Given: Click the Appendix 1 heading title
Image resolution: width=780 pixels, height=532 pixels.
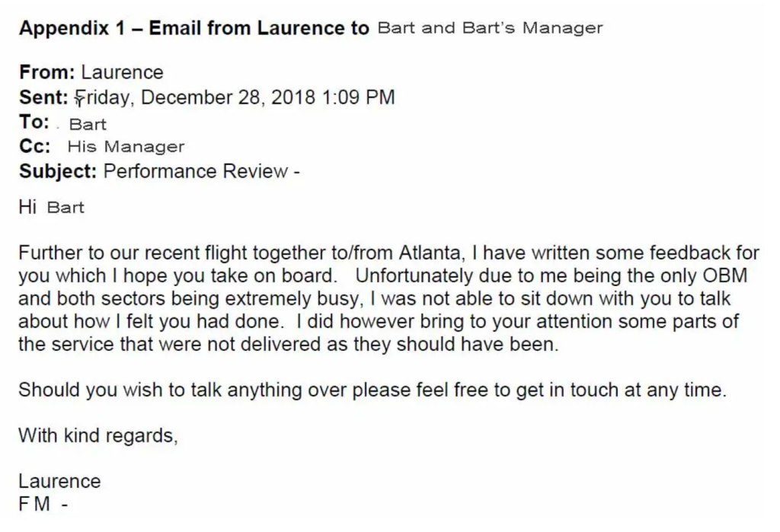Looking at the screenshot, I should tap(193, 29).
